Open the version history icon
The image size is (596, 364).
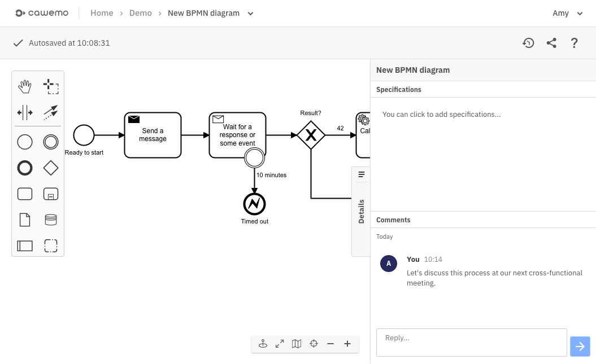tap(528, 43)
